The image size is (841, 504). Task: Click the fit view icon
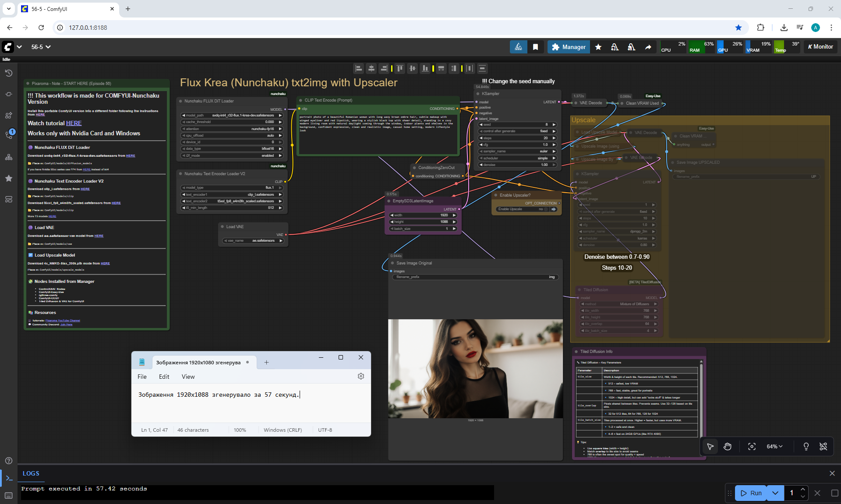click(752, 446)
